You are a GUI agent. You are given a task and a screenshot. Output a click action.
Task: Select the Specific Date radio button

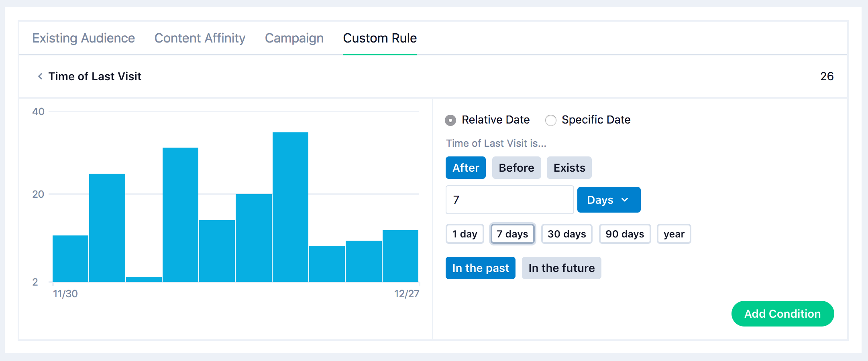click(550, 120)
